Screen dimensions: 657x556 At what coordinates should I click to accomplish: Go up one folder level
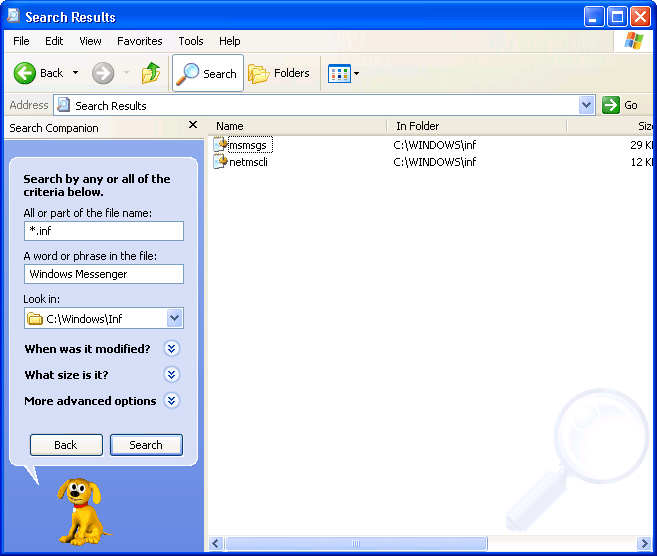click(151, 73)
